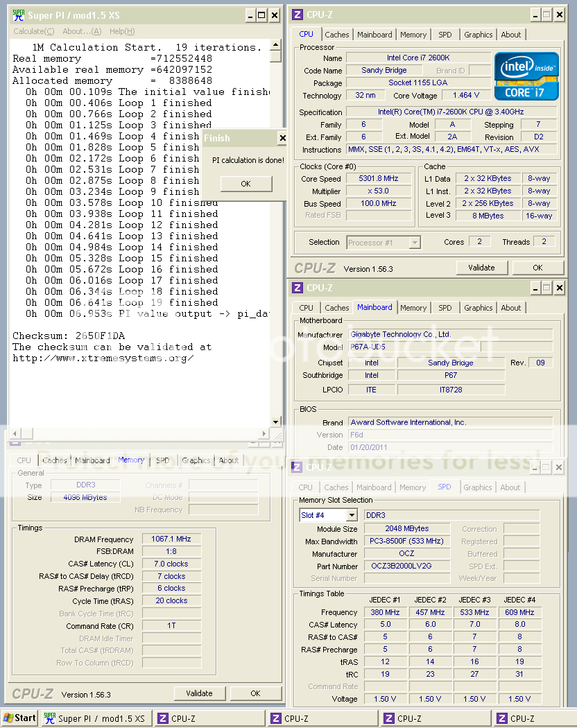This screenshot has height=728, width=577.
Task: Select Memory tab in Mainboard CPU-Z window
Action: tap(413, 308)
